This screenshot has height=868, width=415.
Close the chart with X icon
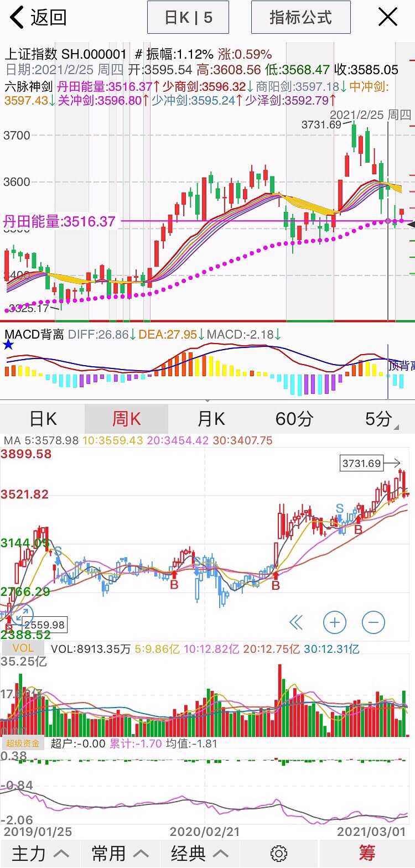[x=387, y=17]
